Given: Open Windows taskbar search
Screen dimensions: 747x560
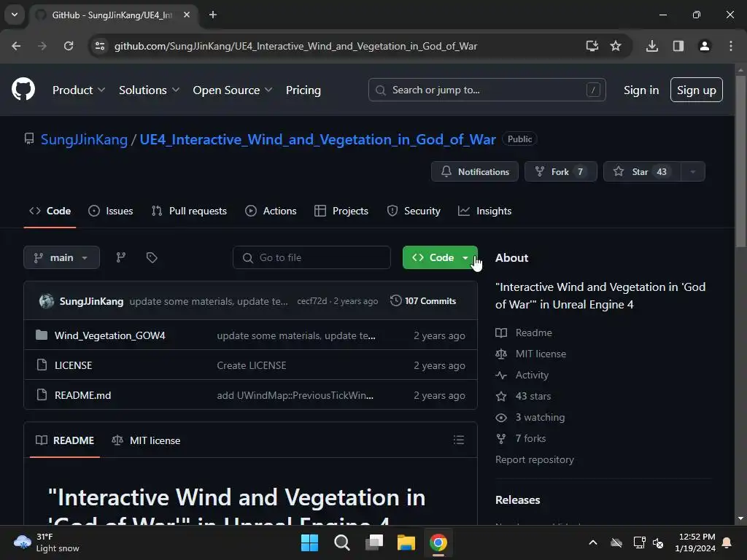Looking at the screenshot, I should point(342,542).
